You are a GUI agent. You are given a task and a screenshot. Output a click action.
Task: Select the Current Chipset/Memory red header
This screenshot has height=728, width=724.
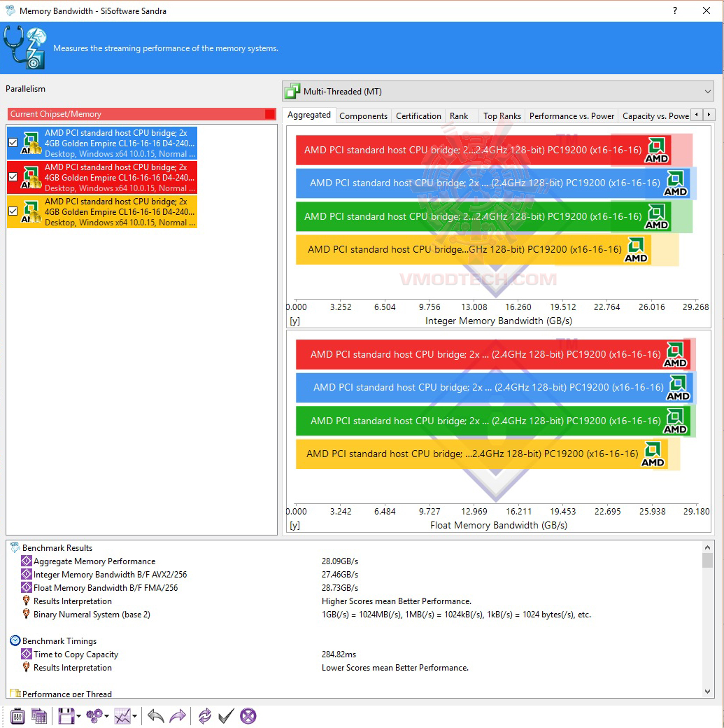click(141, 114)
